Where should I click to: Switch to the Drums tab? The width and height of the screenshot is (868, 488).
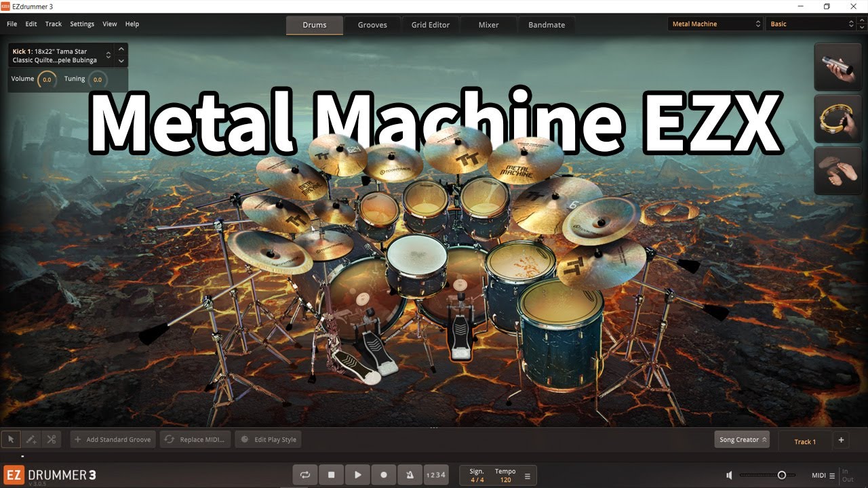(315, 25)
